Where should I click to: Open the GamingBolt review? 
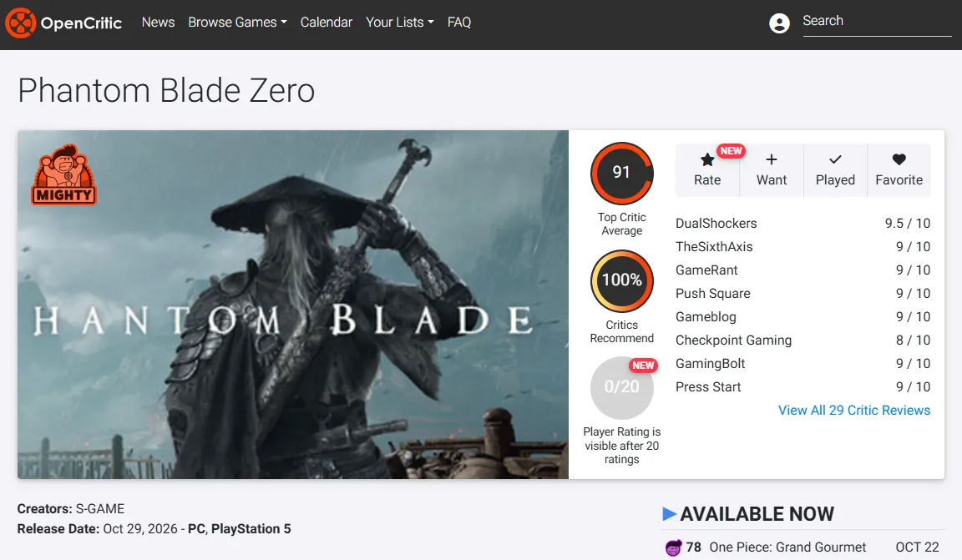[710, 363]
